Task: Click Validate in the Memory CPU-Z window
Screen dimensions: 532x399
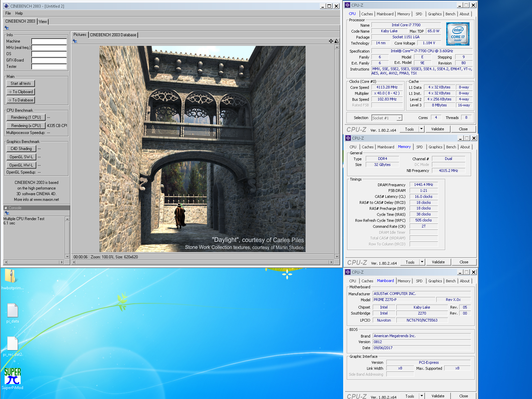Action: [438, 262]
